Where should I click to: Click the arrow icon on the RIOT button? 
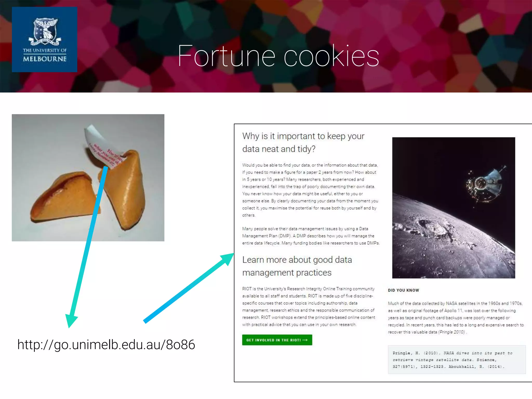click(305, 340)
